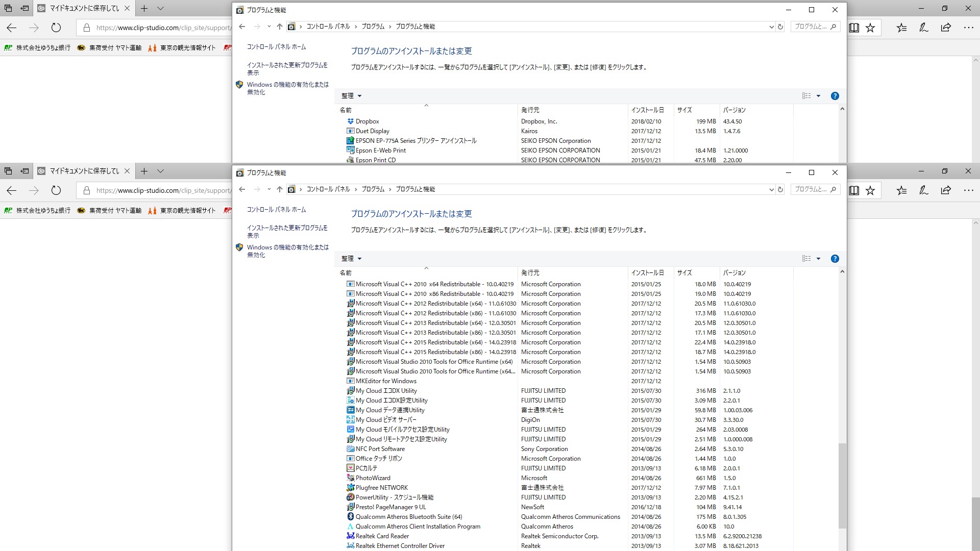Click the NFC Port Software entry icon
Screen dimensions: 980x551
pos(350,449)
